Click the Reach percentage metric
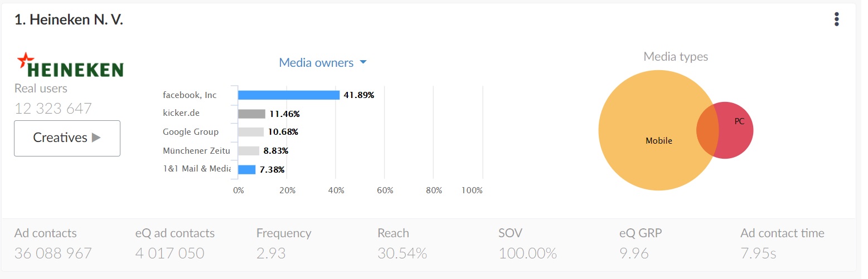 [x=402, y=253]
